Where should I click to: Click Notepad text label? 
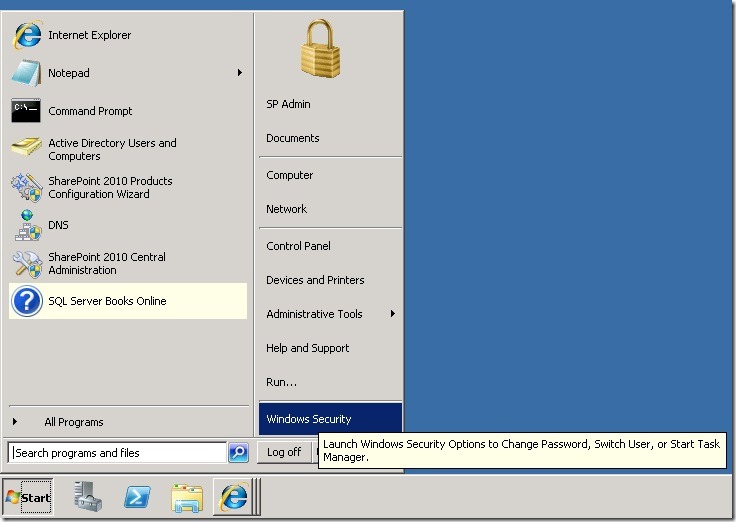tap(69, 73)
